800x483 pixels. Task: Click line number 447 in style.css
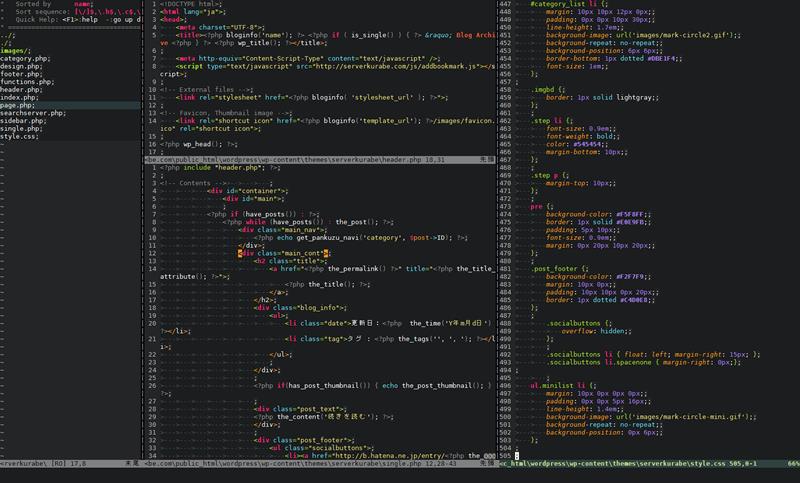click(505, 4)
